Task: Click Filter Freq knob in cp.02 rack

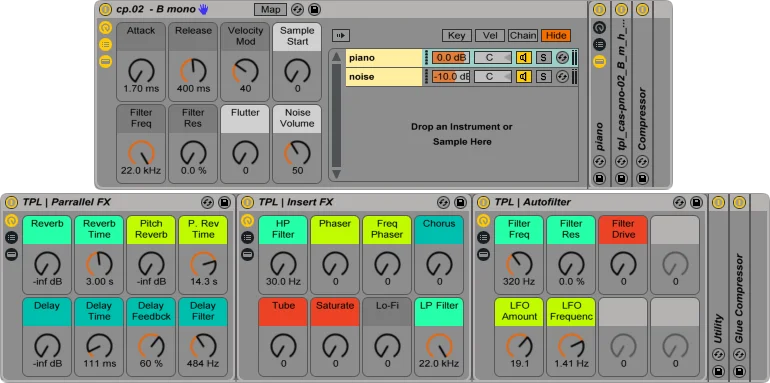Action: pyautogui.click(x=141, y=153)
